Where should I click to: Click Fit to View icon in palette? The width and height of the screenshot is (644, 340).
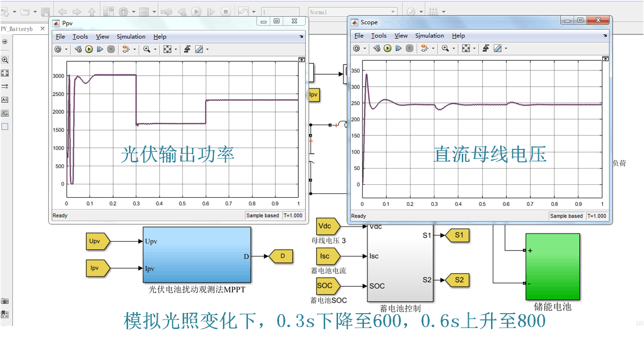(5, 73)
